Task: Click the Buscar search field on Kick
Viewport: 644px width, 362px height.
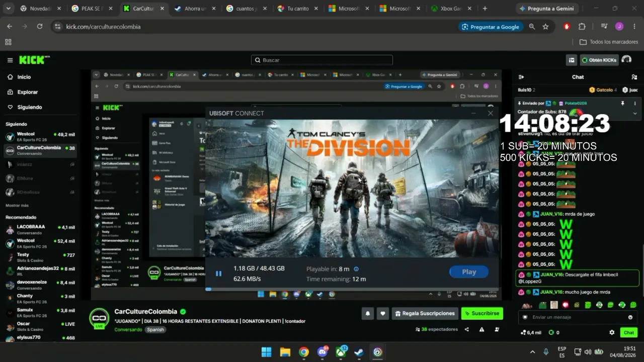Action: coord(322,60)
